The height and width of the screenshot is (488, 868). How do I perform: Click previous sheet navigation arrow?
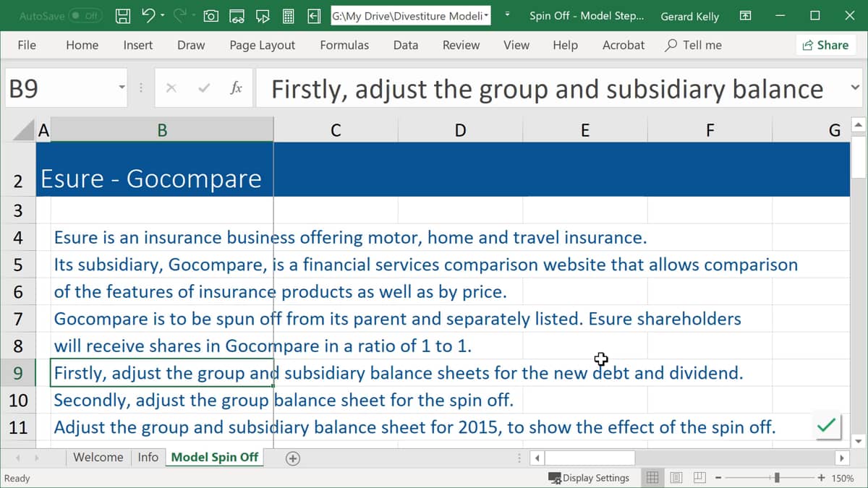(x=18, y=458)
